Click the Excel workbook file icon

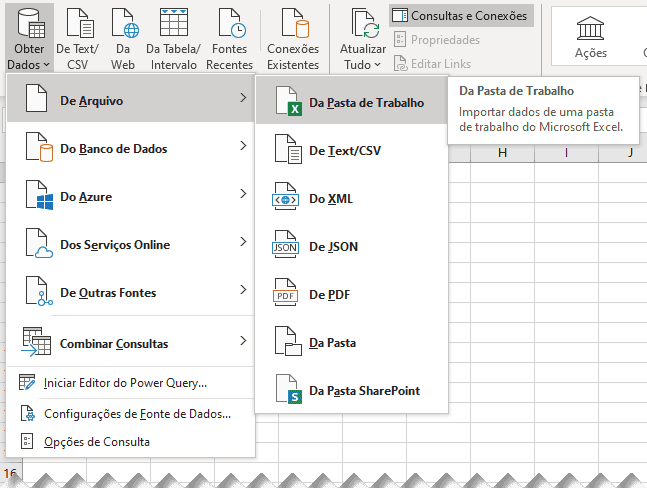pyautogui.click(x=288, y=101)
